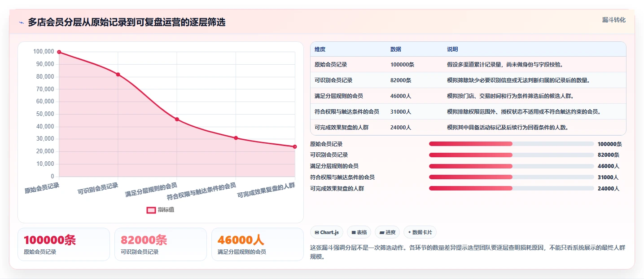Screen dimensions: 644x279
Task: Click the data card showing 82000条
Action: [x=161, y=244]
